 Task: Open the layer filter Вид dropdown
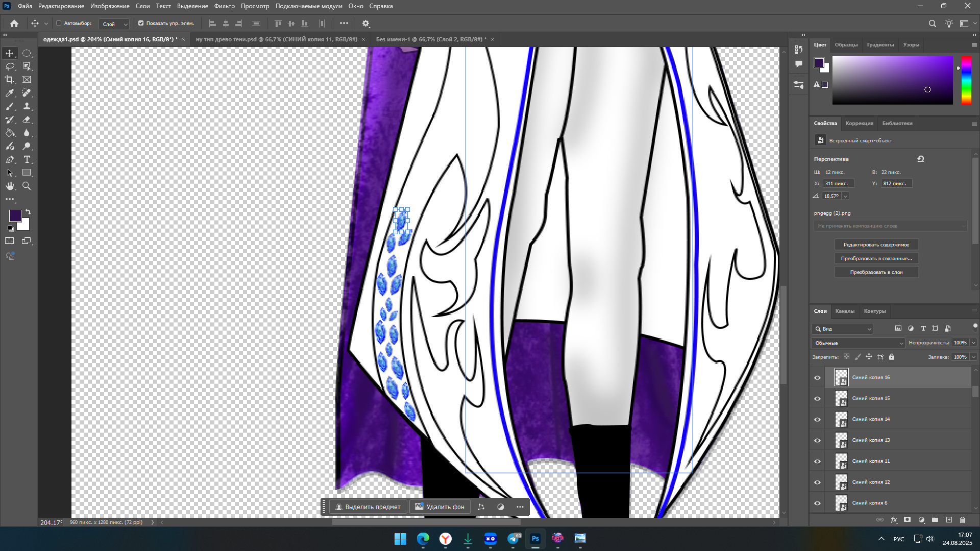pos(843,329)
